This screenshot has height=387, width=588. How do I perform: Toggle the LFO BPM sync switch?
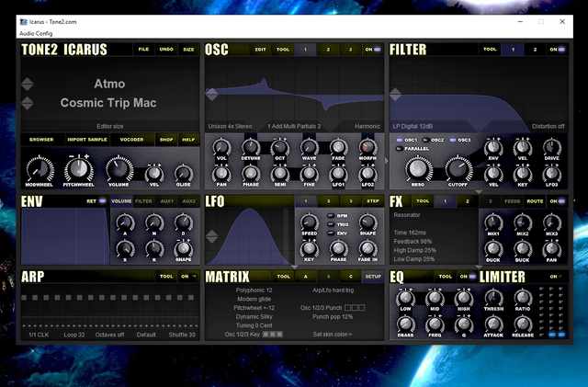click(337, 216)
